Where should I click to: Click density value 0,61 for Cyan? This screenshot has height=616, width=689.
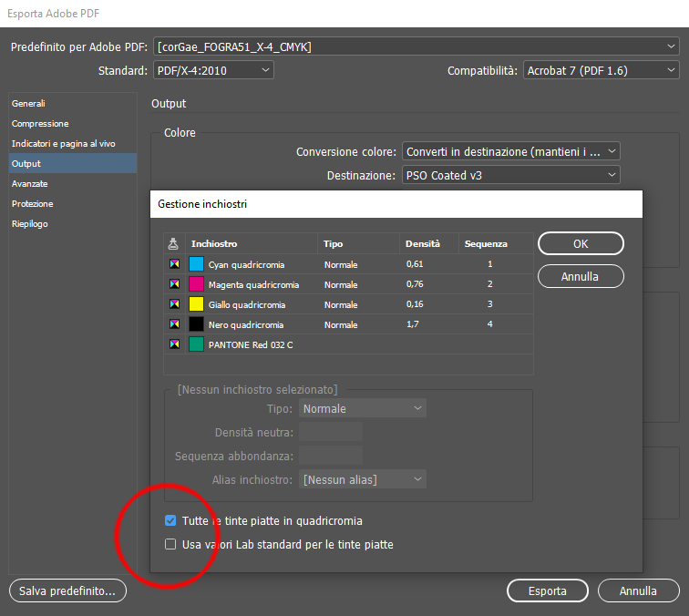[415, 264]
